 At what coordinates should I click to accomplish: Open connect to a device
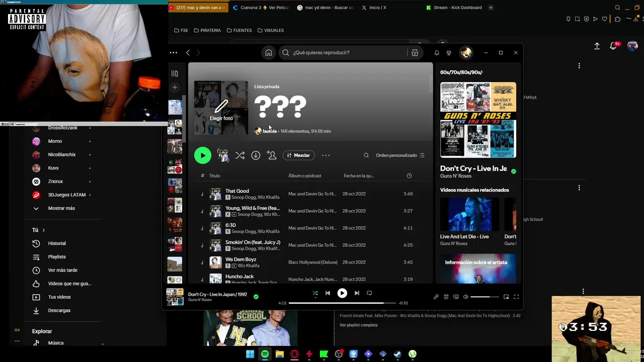point(456,297)
